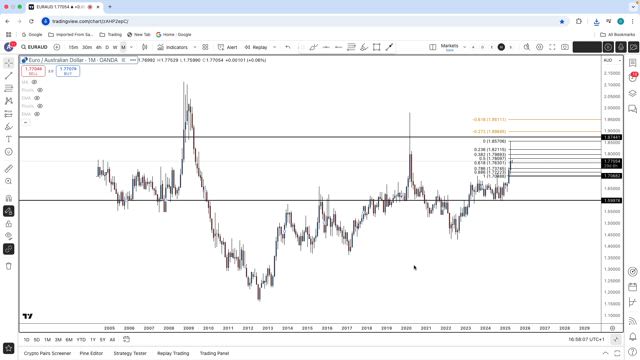The image size is (640, 360).
Task: Select the trend line drawing tool
Action: [9, 76]
